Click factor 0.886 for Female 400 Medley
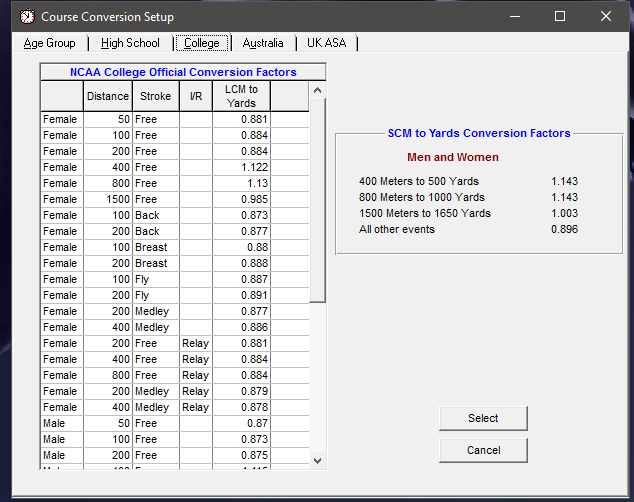The image size is (634, 502). 241,327
